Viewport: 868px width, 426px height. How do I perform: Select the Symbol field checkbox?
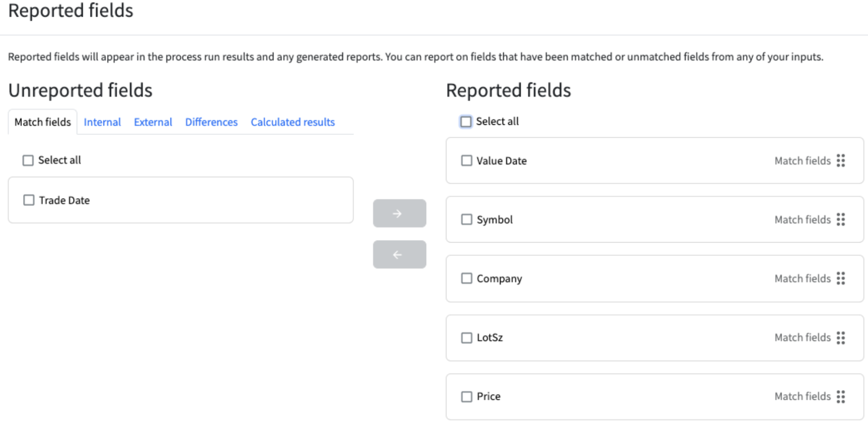pyautogui.click(x=467, y=219)
